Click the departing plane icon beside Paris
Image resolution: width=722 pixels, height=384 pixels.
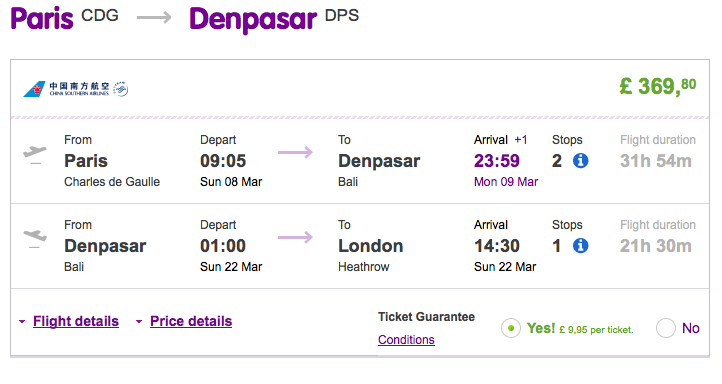pyautogui.click(x=35, y=154)
